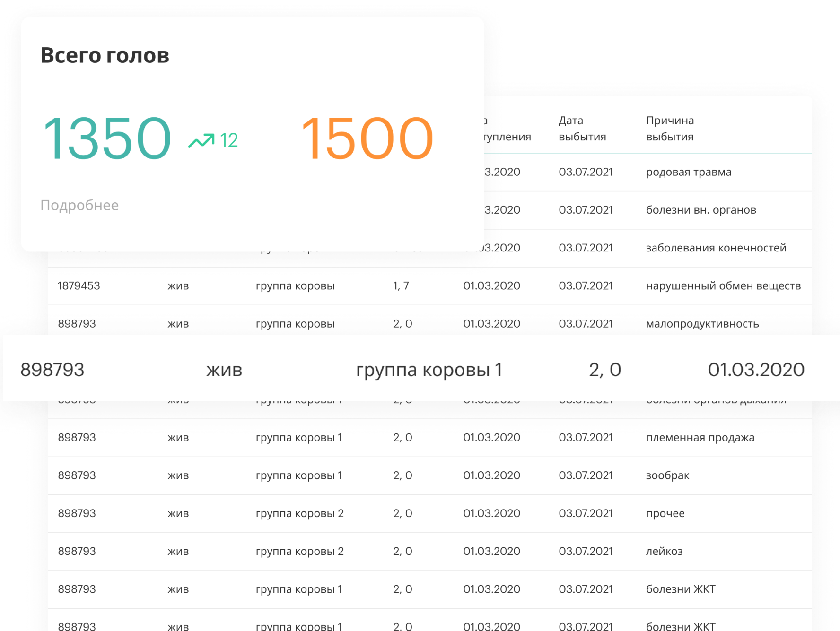The width and height of the screenshot is (840, 631).
Task: Click animal ID 1879453
Action: point(79,286)
